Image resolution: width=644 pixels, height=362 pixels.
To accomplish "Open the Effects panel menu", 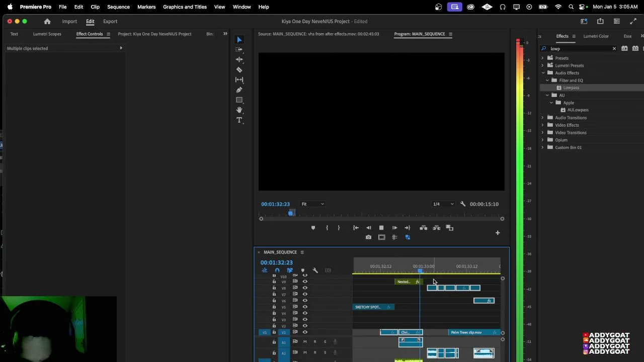I will pyautogui.click(x=574, y=36).
